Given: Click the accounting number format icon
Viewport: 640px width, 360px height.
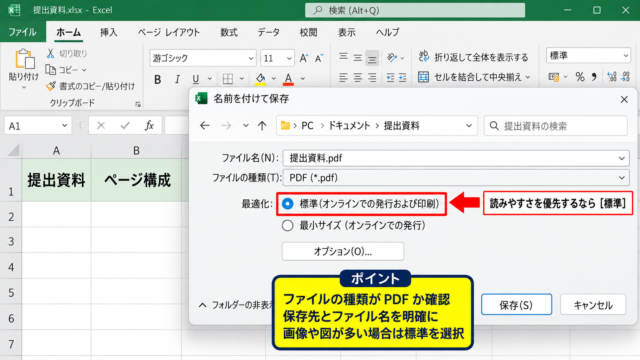Looking at the screenshot, I should (x=554, y=77).
